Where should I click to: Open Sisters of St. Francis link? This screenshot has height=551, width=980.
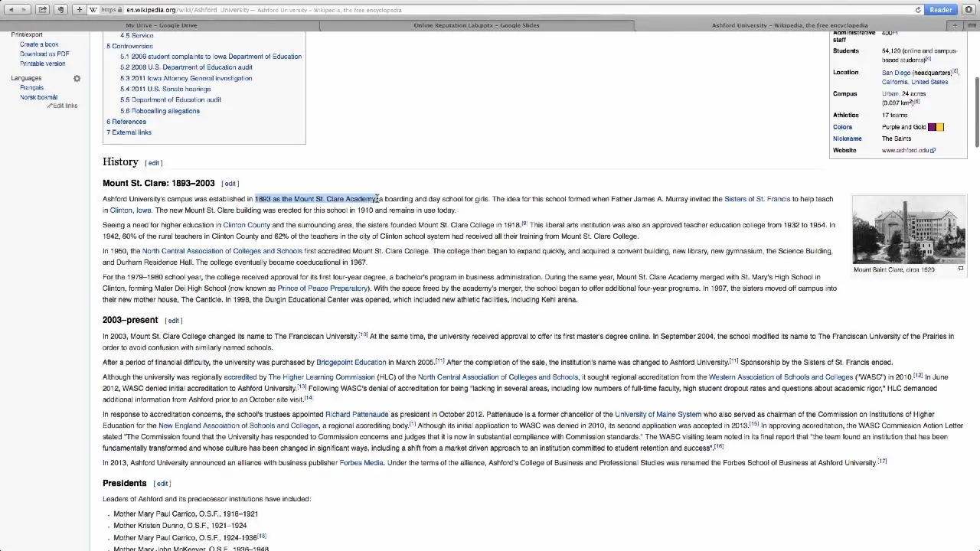(757, 199)
